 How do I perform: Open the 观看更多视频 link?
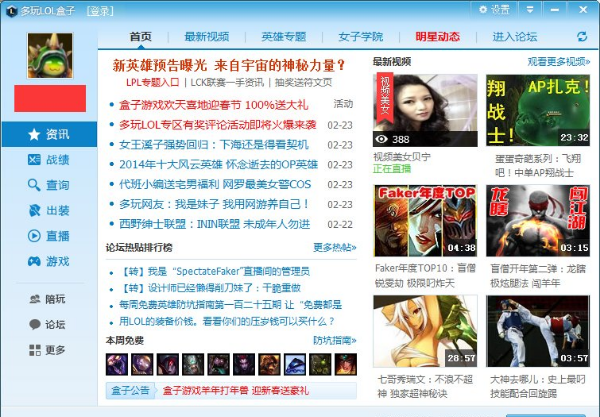click(x=558, y=62)
